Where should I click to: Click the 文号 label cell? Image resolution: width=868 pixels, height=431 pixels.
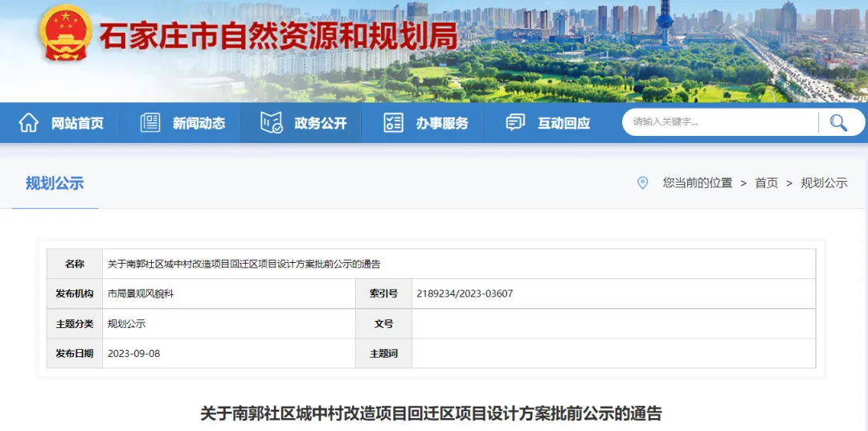tap(383, 324)
